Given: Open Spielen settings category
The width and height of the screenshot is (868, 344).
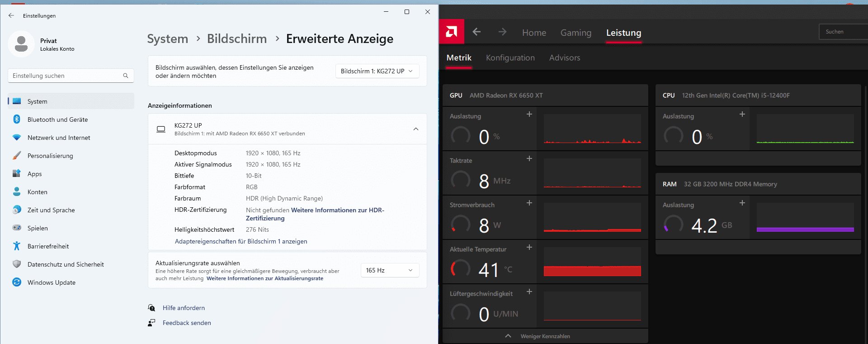Looking at the screenshot, I should (x=71, y=228).
